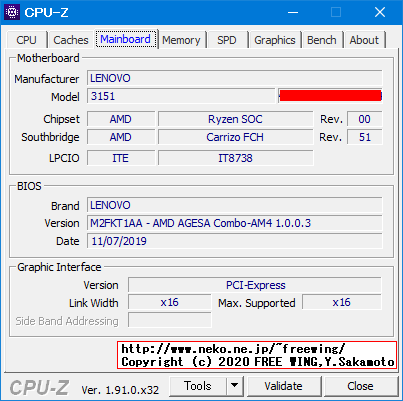Click the Model field showing 3151

pyautogui.click(x=181, y=96)
